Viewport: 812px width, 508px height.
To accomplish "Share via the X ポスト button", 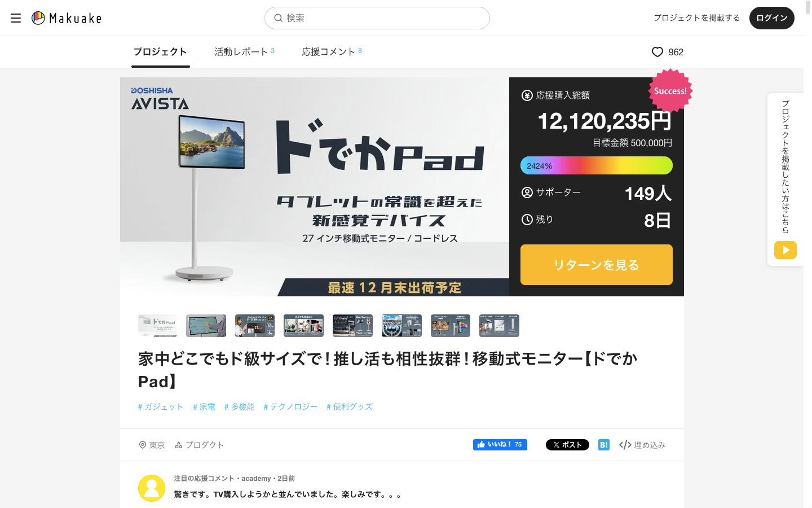I will pyautogui.click(x=567, y=445).
